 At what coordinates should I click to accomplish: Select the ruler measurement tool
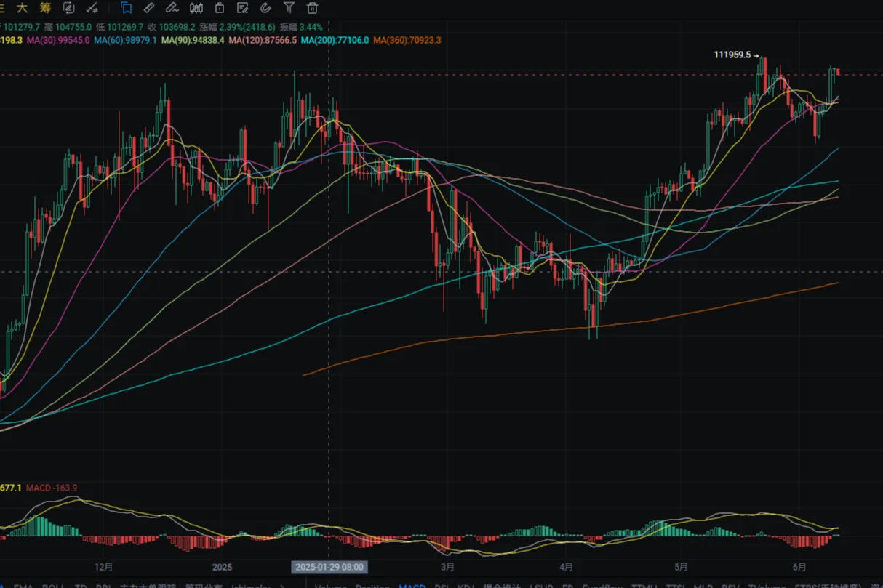point(148,8)
